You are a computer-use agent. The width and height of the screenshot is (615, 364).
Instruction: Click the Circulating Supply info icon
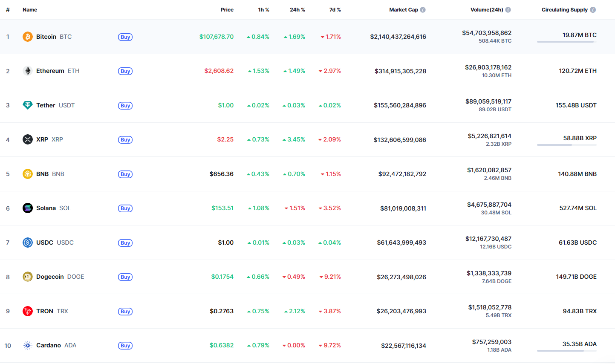[x=593, y=10]
